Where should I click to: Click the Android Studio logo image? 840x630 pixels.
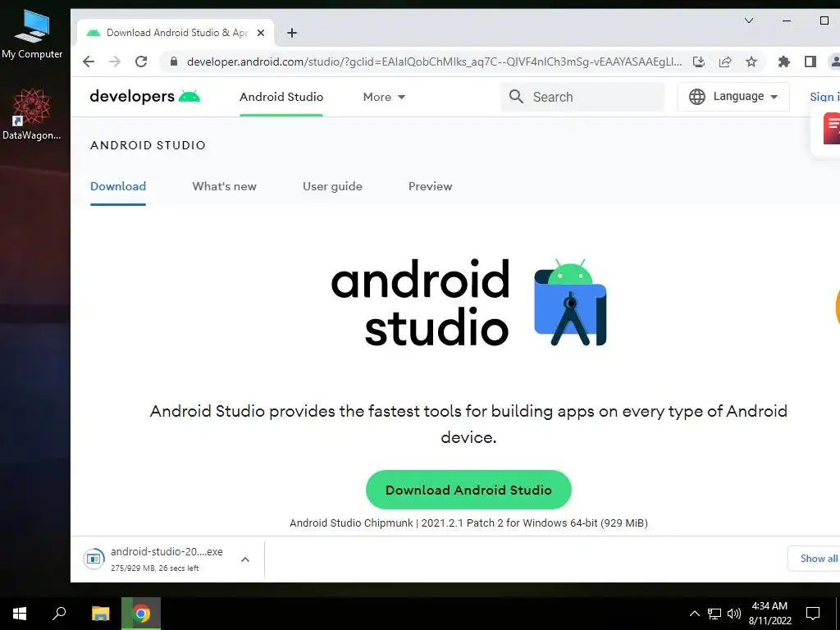point(468,303)
